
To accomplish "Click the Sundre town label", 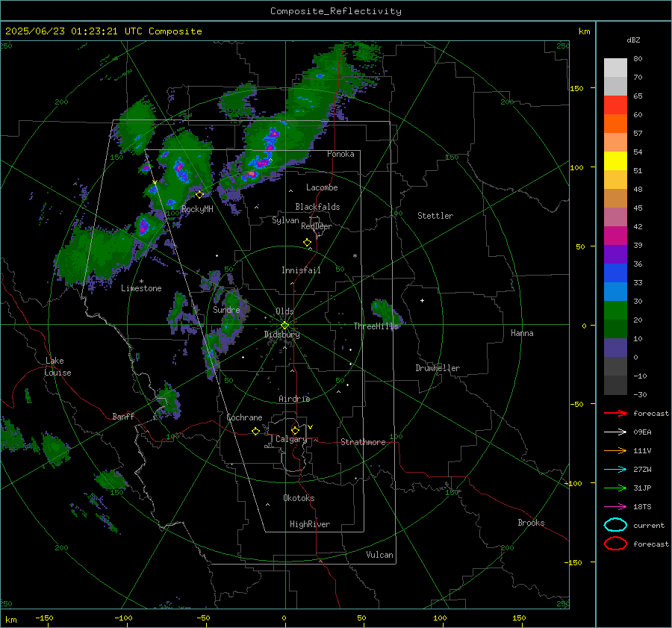I will tap(226, 309).
